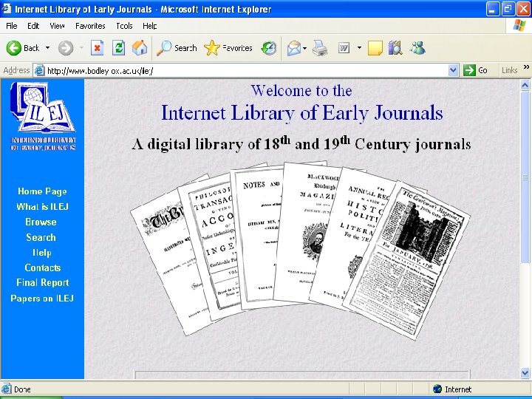Open History clock icon
Image resolution: width=532 pixels, height=399 pixels.
(269, 48)
